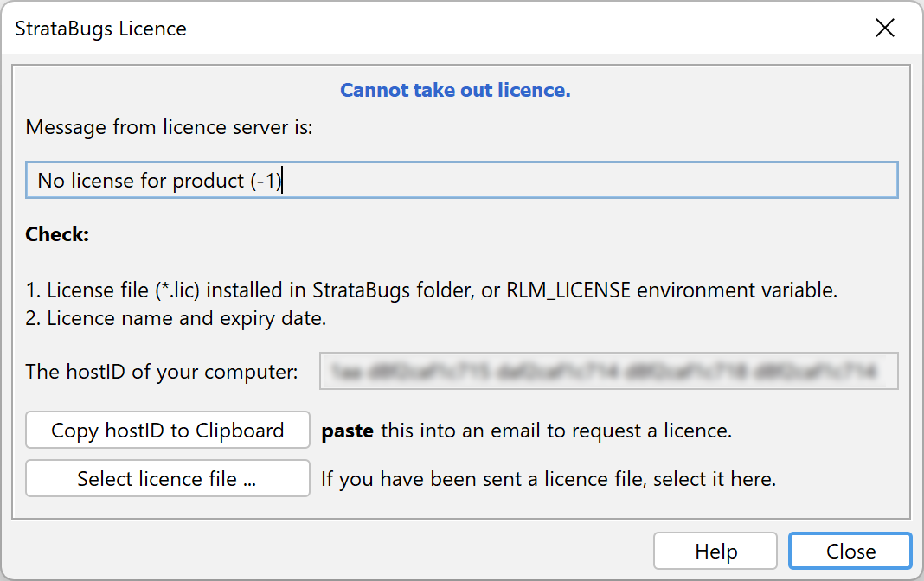924x581 pixels.
Task: Click the 'StrataBugs Licence' window title
Action: (x=100, y=29)
